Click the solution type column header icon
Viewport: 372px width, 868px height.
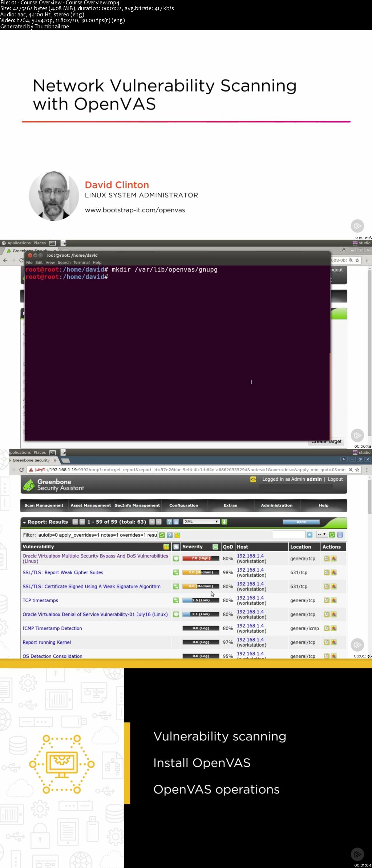pyautogui.click(x=176, y=547)
